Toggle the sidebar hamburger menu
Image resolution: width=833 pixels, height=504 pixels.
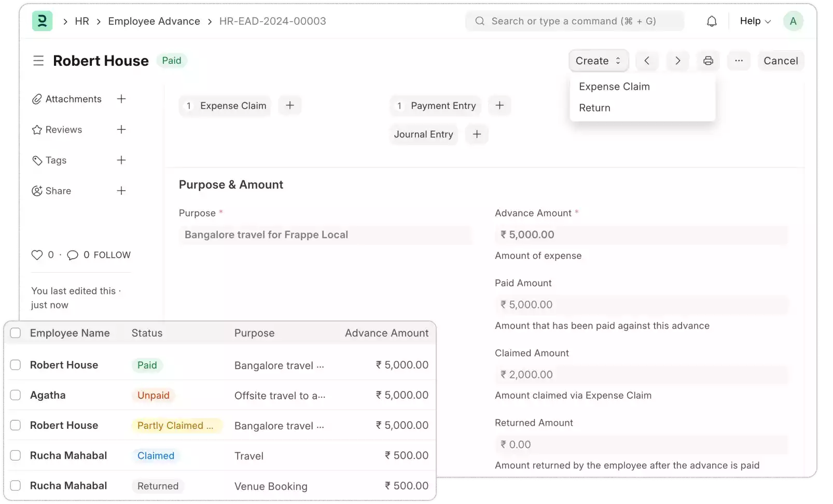click(38, 61)
